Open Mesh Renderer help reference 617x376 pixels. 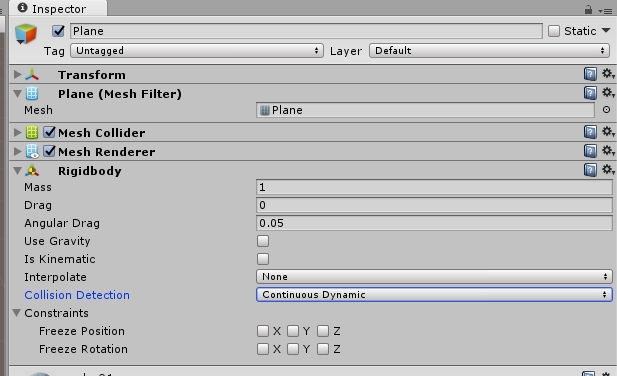click(x=590, y=151)
